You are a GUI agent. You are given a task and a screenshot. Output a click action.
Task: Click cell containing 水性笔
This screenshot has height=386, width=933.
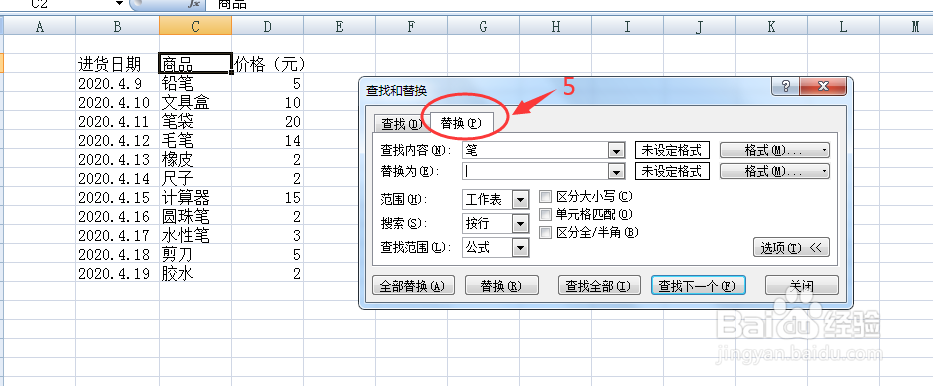(195, 235)
